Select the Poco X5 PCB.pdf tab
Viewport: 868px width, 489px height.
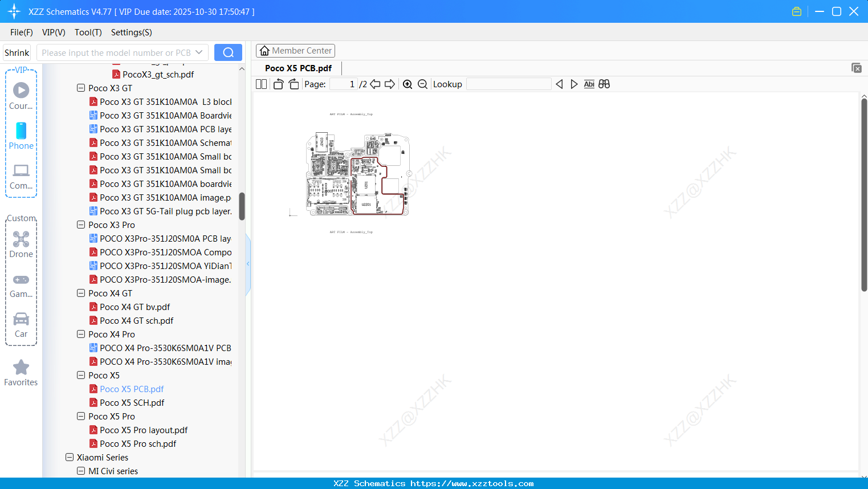point(298,68)
